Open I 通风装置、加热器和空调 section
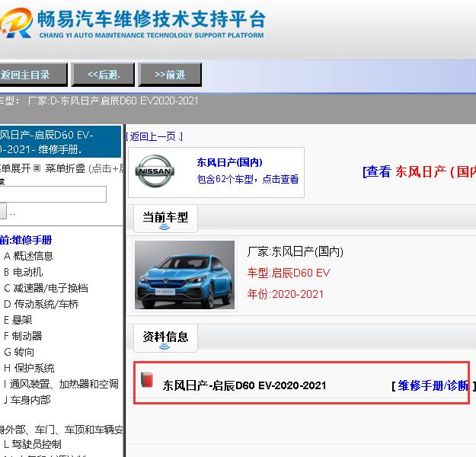Image resolution: width=476 pixels, height=457 pixels. [61, 384]
